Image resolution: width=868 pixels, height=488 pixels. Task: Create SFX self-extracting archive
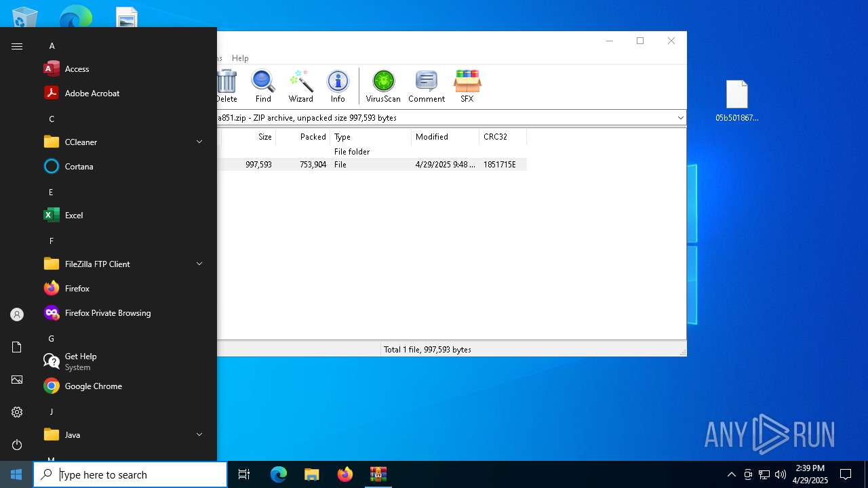point(467,86)
